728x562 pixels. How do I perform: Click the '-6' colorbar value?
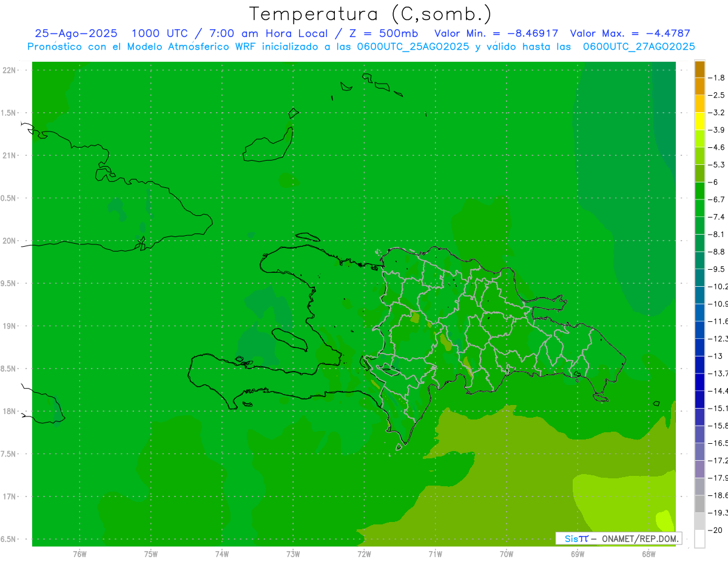714,182
